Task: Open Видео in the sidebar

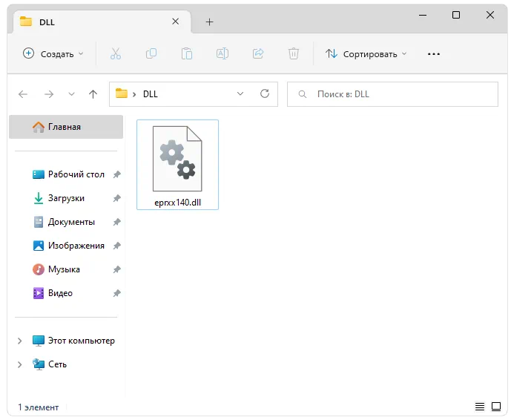Action: point(53,293)
